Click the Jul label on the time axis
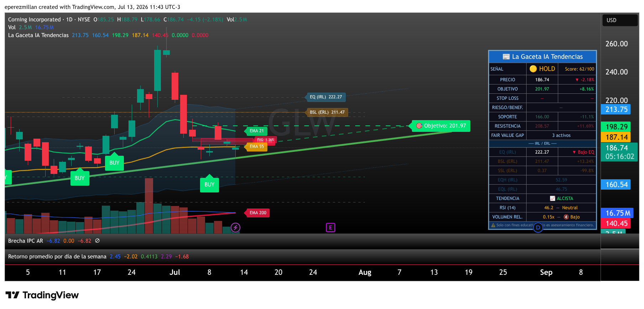Viewport: 644px width, 309px height. pyautogui.click(x=175, y=272)
